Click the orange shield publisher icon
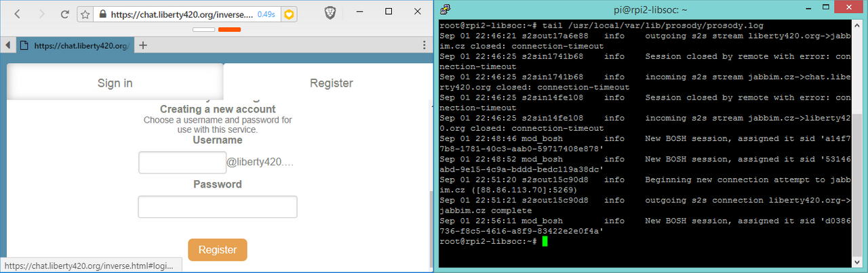The width and height of the screenshot is (868, 273). 288,14
